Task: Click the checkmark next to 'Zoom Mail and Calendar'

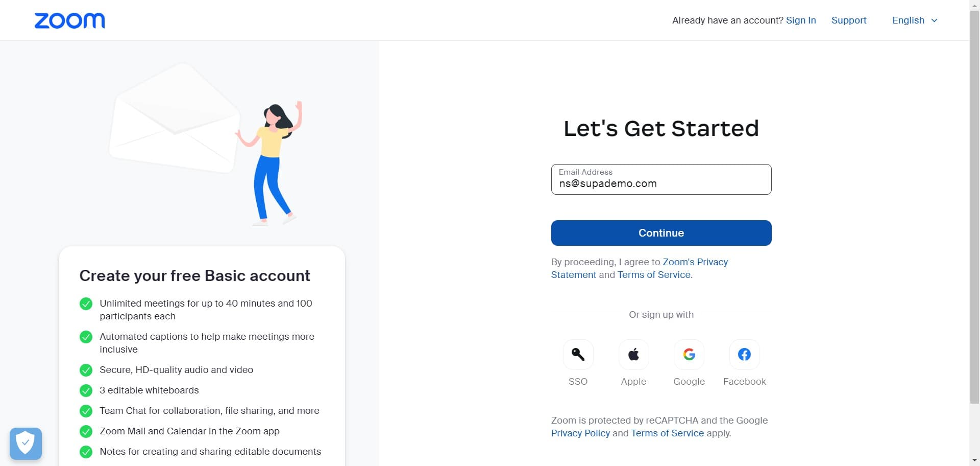Action: click(x=86, y=432)
